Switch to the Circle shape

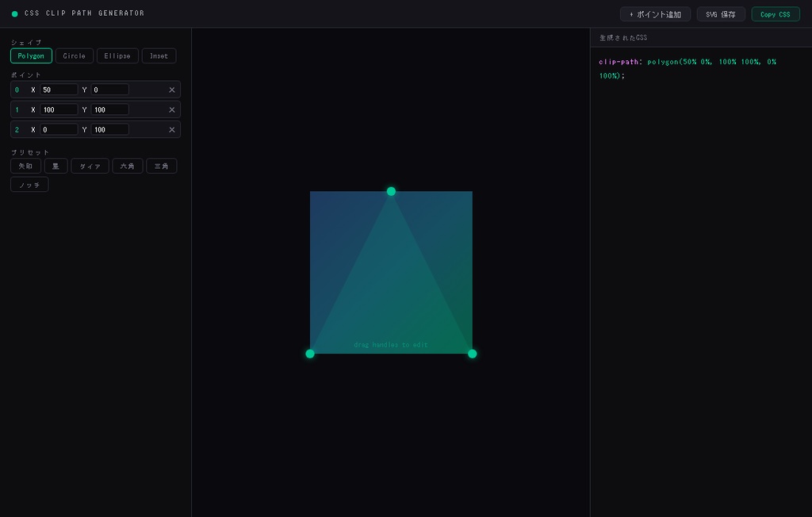tap(74, 56)
